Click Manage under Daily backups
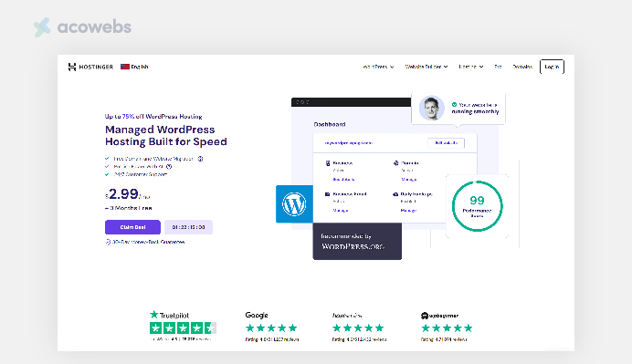The width and height of the screenshot is (632, 364). click(408, 211)
